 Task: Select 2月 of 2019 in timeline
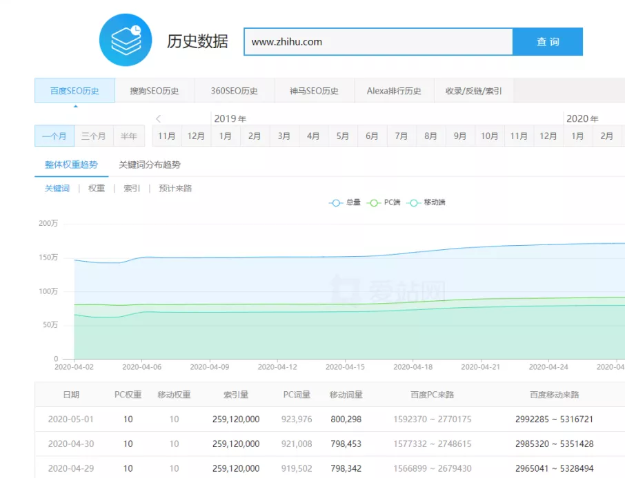(255, 136)
